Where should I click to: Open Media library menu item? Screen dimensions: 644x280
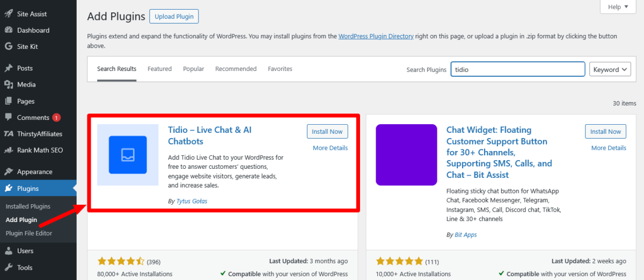26,84
